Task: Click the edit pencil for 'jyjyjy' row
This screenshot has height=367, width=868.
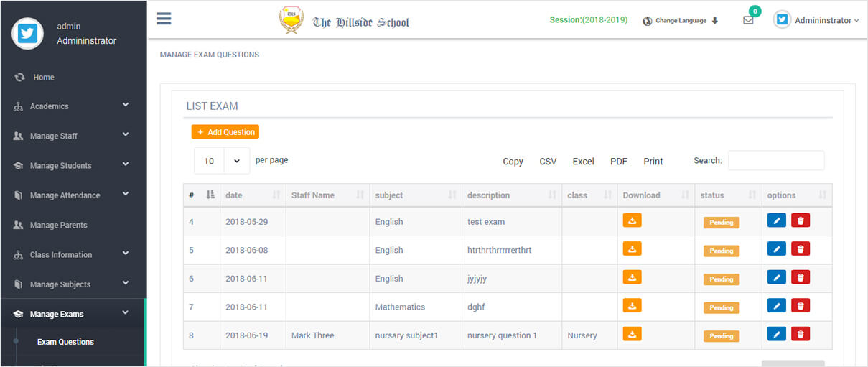Action: pos(777,277)
